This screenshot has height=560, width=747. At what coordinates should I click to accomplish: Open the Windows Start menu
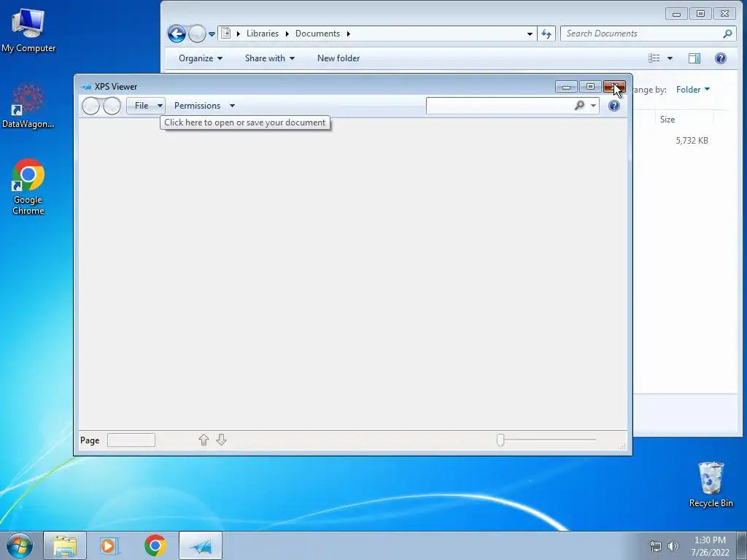[x=20, y=545]
